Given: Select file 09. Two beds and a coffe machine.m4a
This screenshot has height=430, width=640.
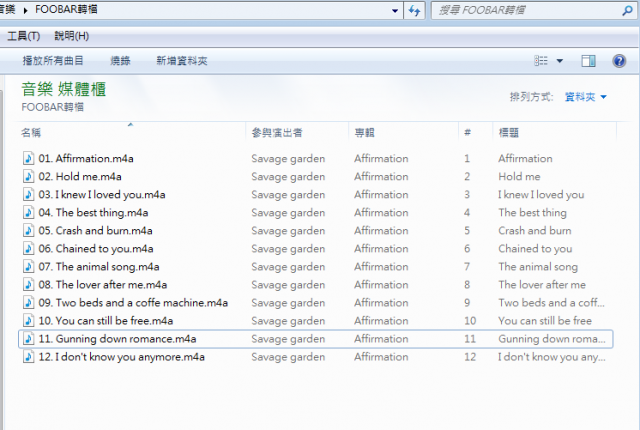Looking at the screenshot, I should tap(133, 302).
